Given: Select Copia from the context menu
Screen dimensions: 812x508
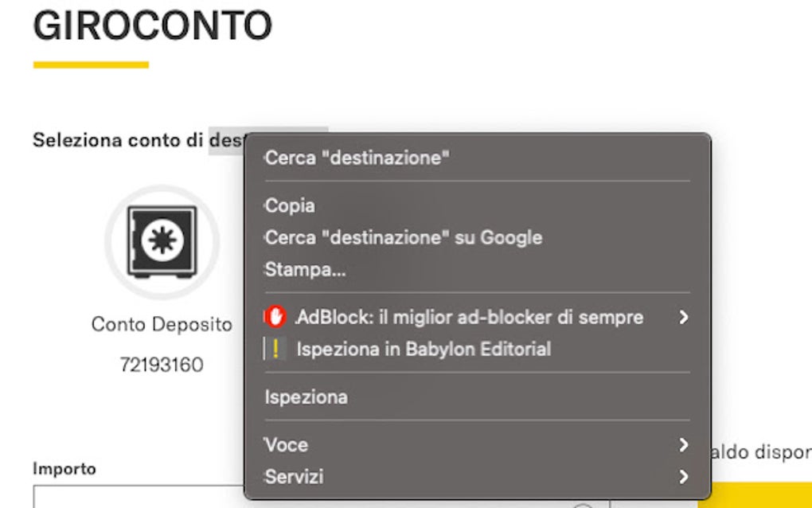Looking at the screenshot, I should pyautogui.click(x=290, y=206).
